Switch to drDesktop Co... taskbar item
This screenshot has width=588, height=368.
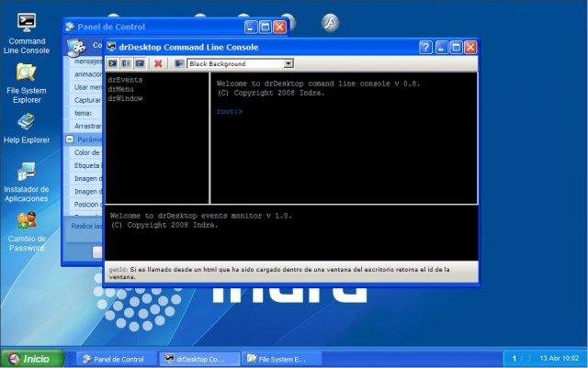pos(198,359)
